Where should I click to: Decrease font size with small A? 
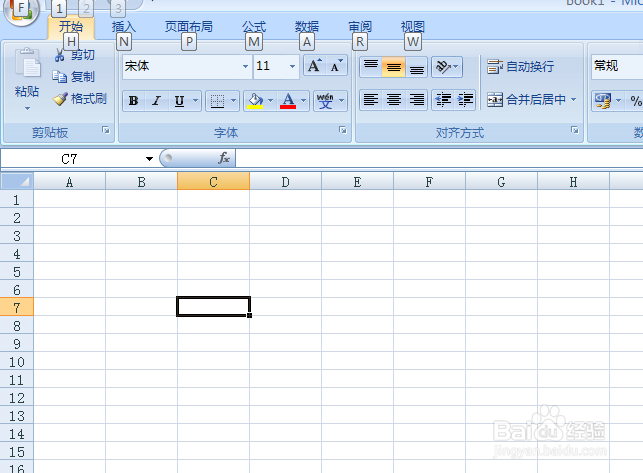336,66
